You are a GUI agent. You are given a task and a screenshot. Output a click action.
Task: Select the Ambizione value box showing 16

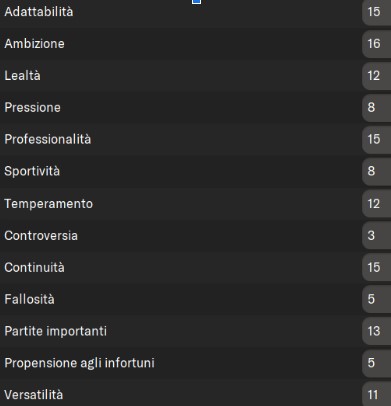pyautogui.click(x=377, y=44)
